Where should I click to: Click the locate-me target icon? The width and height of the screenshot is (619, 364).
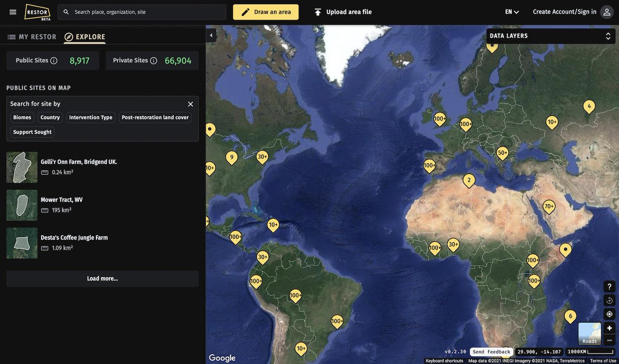tap(609, 314)
